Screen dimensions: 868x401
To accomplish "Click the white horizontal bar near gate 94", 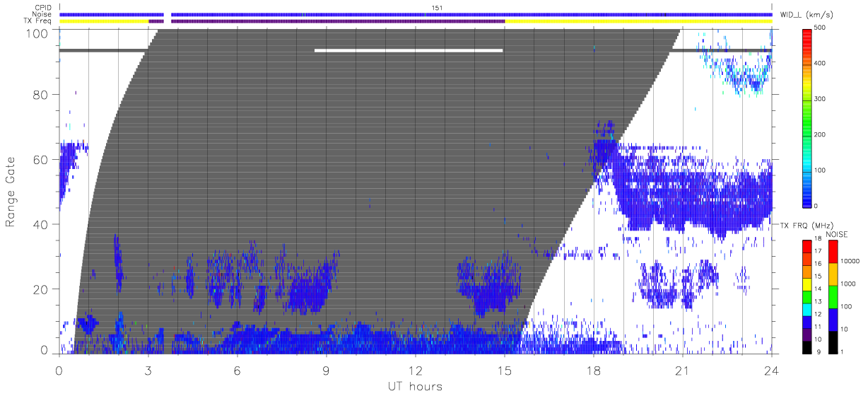I will pyautogui.click(x=409, y=50).
